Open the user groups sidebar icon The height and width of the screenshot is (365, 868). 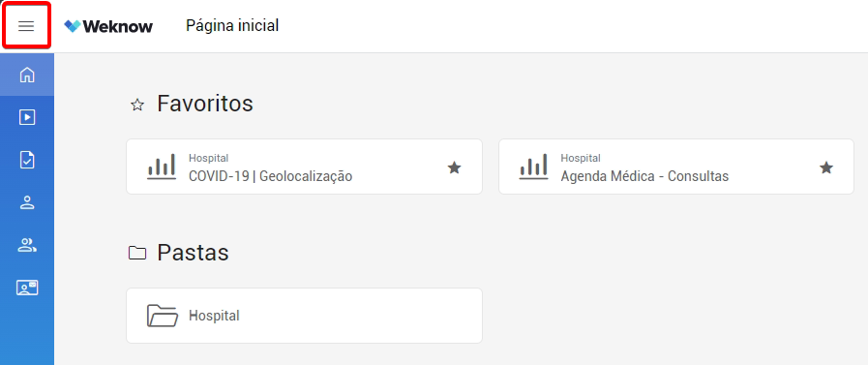point(26,245)
